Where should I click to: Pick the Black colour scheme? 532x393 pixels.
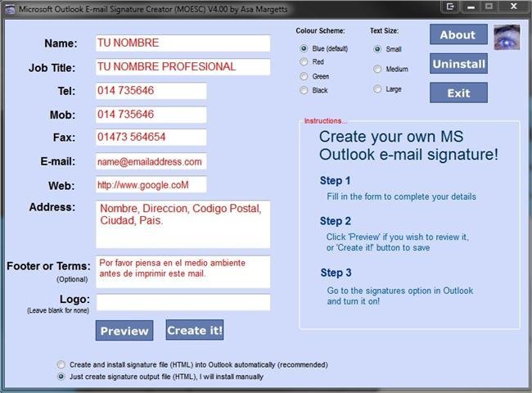tap(304, 90)
